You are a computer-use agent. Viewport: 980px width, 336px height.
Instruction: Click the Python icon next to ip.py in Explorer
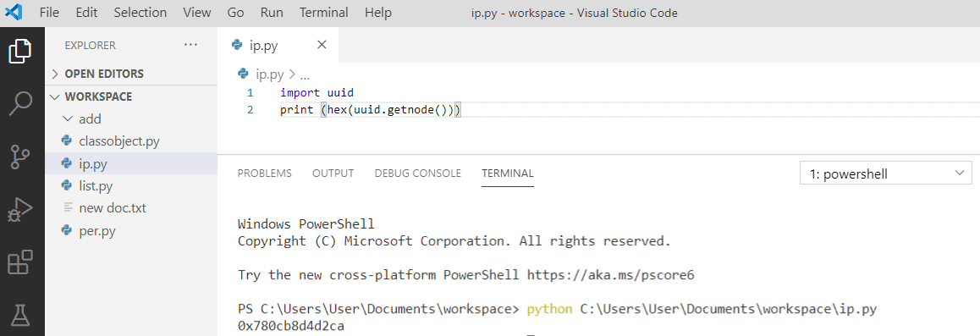coord(67,163)
